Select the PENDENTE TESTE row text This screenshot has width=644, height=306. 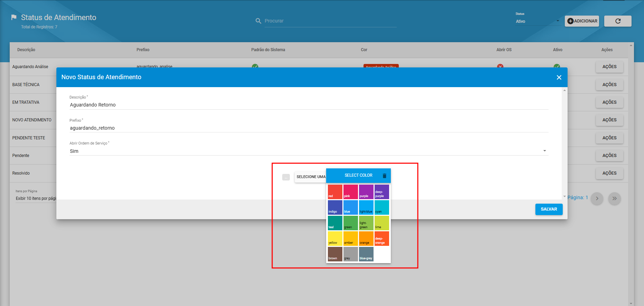(x=29, y=138)
